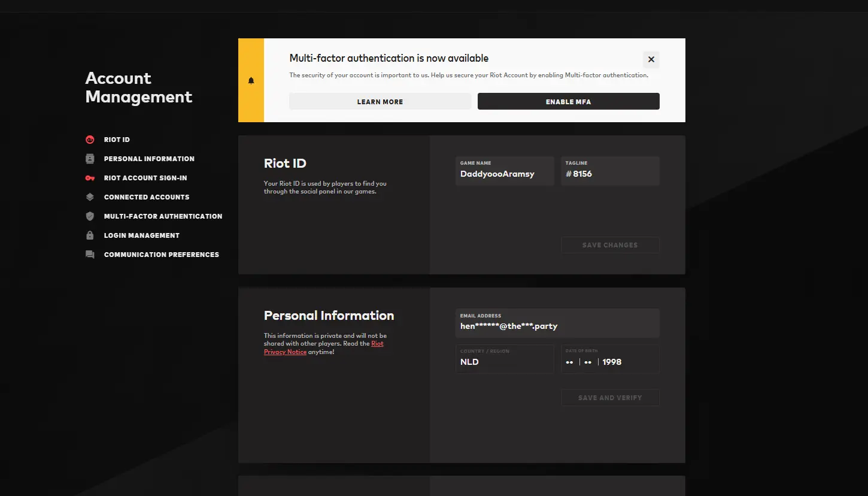Click the Login Management padlock icon

pos(90,235)
